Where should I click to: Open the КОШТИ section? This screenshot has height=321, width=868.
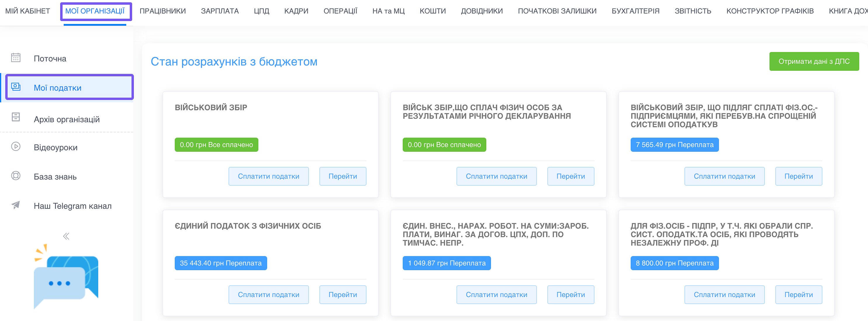433,11
